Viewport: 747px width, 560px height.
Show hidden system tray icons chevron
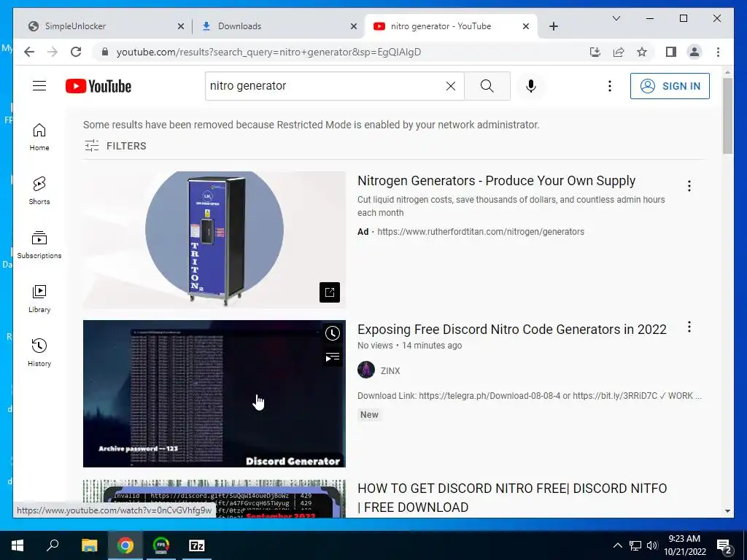click(x=617, y=545)
